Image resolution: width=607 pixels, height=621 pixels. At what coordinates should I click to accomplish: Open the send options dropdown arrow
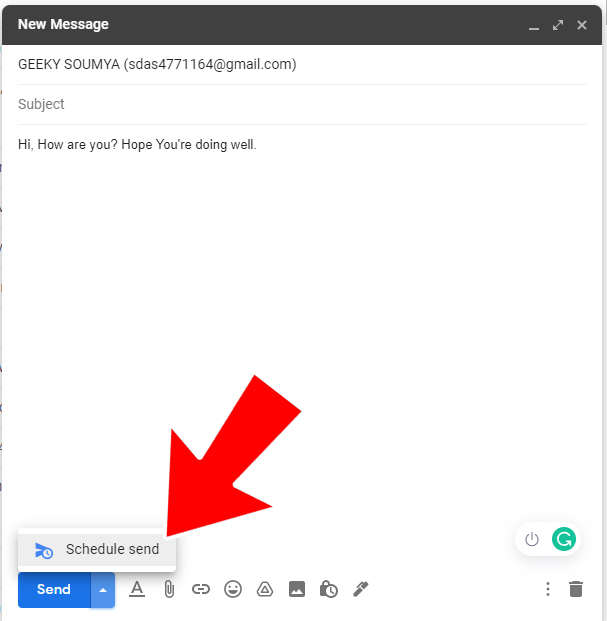(103, 590)
